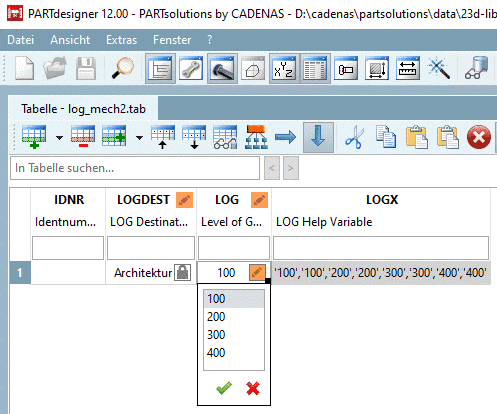Select 100 in the dropdown list

coord(234,298)
